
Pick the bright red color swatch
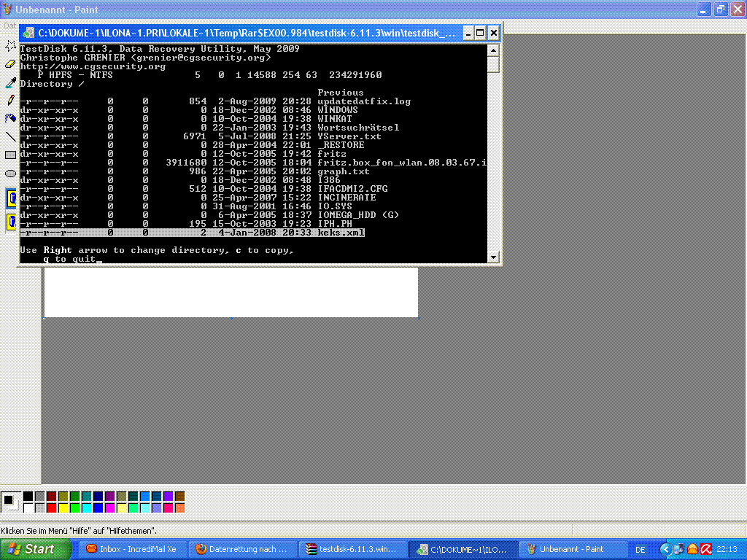coord(52,508)
